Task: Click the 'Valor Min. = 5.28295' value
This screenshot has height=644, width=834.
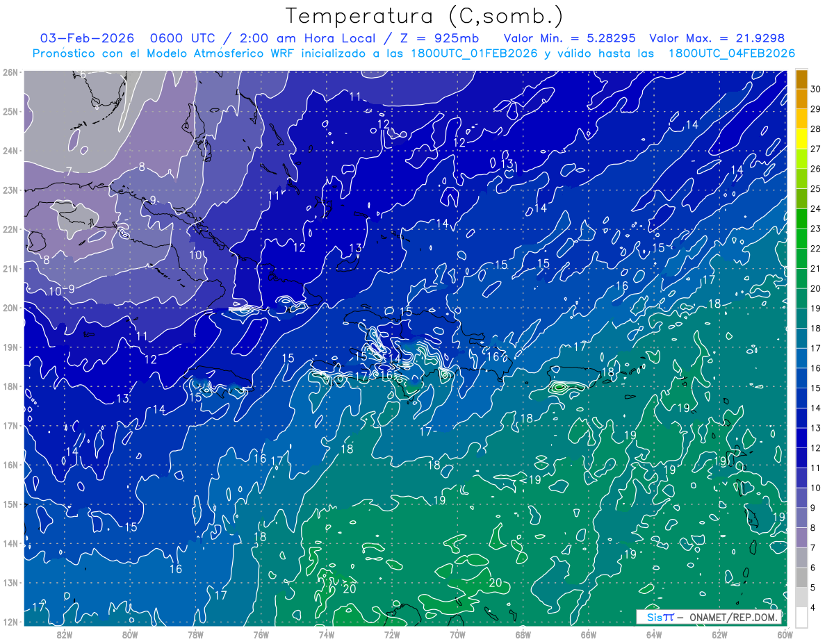Action: (x=569, y=38)
